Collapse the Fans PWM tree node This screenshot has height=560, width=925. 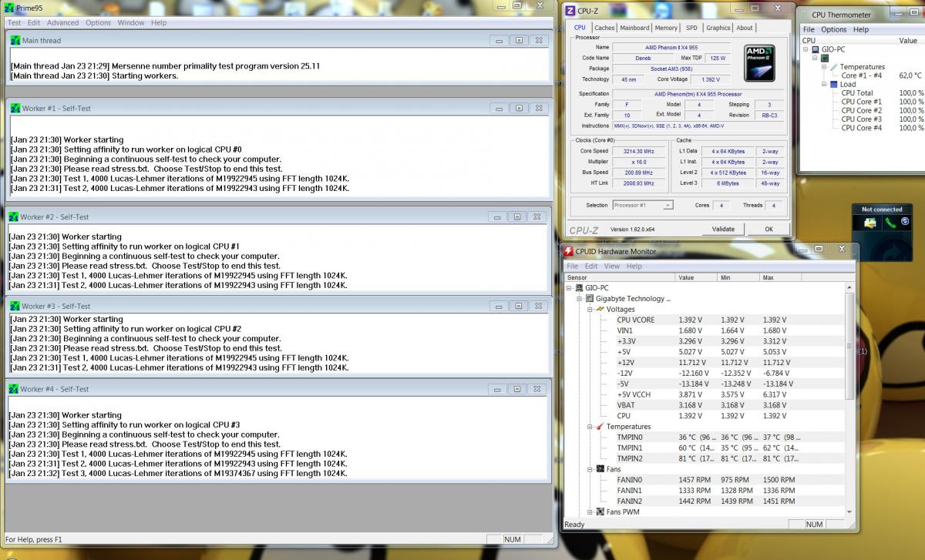coord(590,511)
